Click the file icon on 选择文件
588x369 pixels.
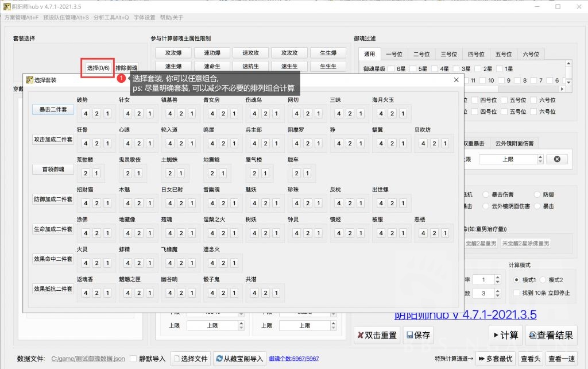[x=176, y=359]
